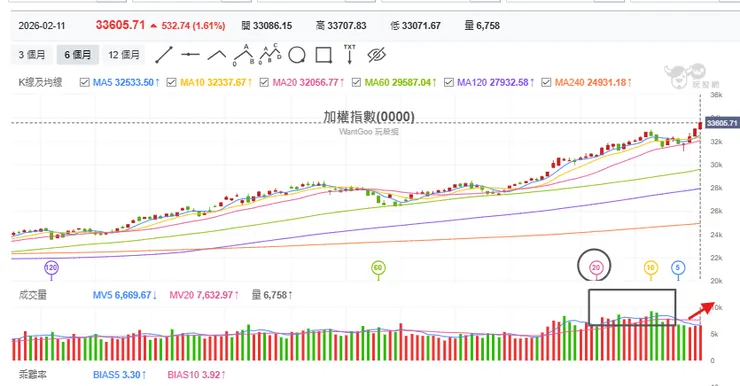
Task: Uncheck the MA240 moving average checkbox
Action: coord(547,83)
